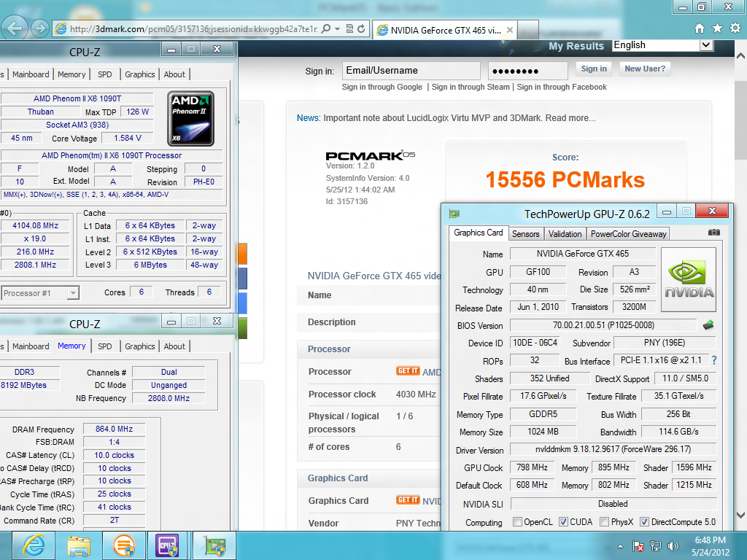Open PowerColor Giveaway tab in GPU-Z
This screenshot has width=747, height=560.
[628, 234]
